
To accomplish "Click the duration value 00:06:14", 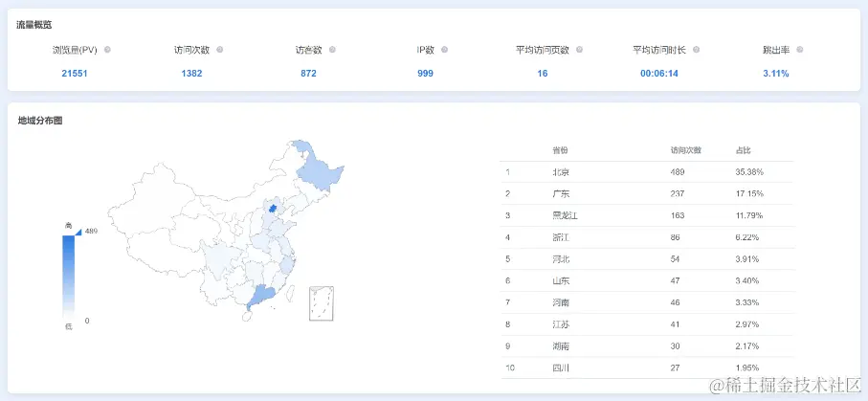I will click(659, 73).
